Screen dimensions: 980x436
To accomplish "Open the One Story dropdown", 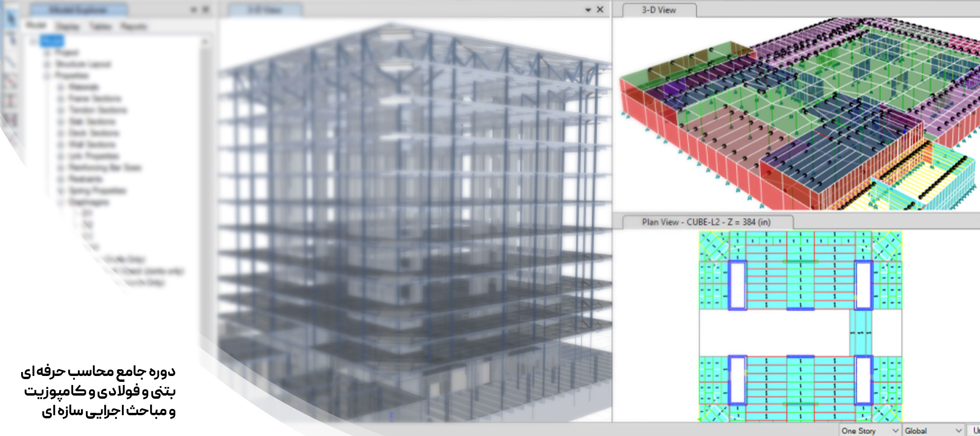I will click(x=895, y=431).
